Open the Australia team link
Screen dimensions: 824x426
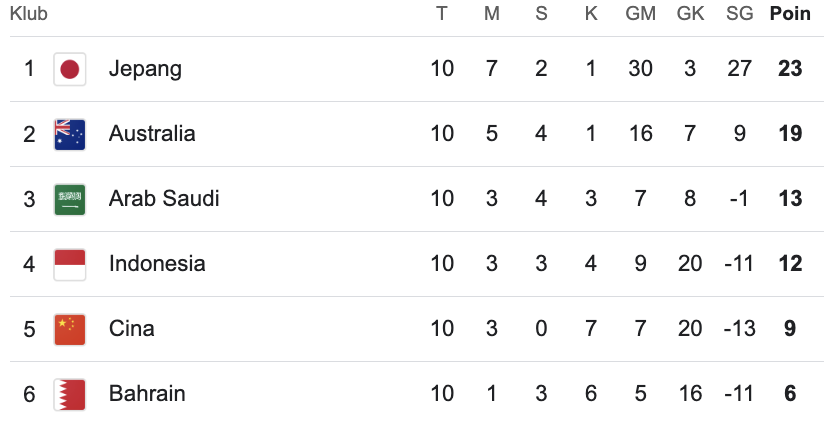click(x=152, y=134)
